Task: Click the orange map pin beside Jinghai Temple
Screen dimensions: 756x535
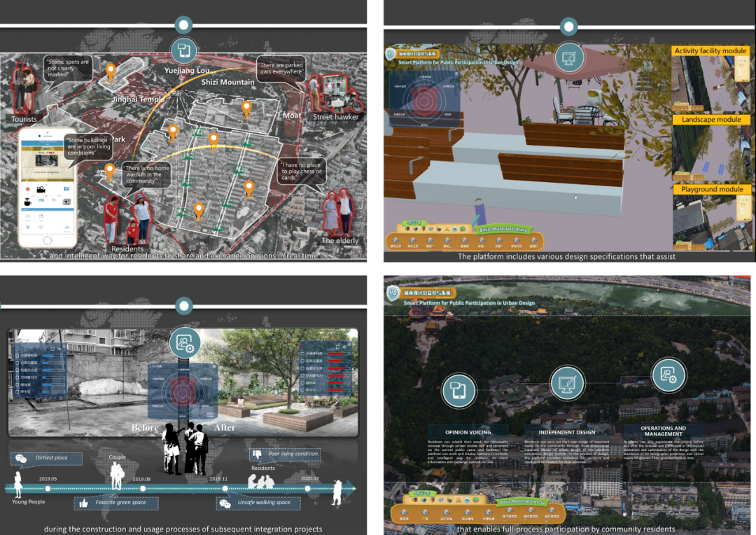Action: coord(110,71)
